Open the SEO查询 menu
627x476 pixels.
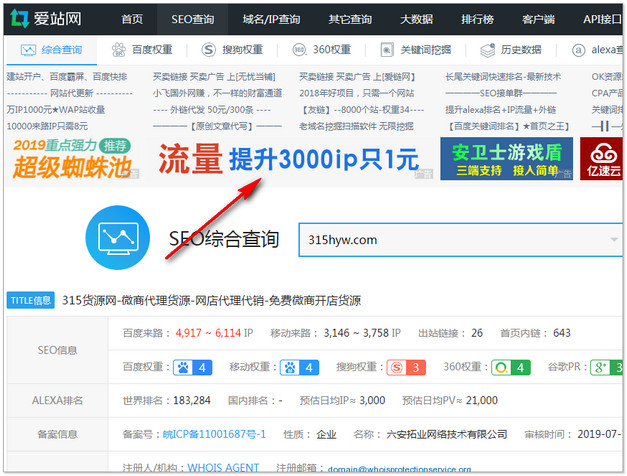coord(193,19)
